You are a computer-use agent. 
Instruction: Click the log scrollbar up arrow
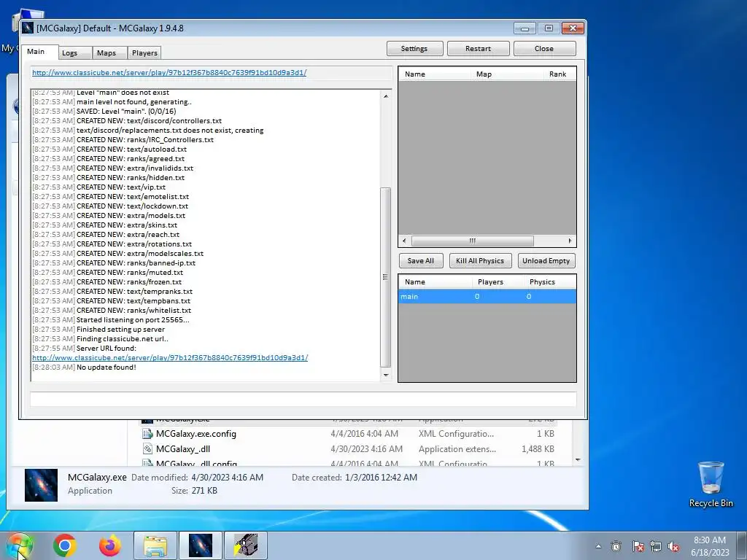[x=385, y=96]
